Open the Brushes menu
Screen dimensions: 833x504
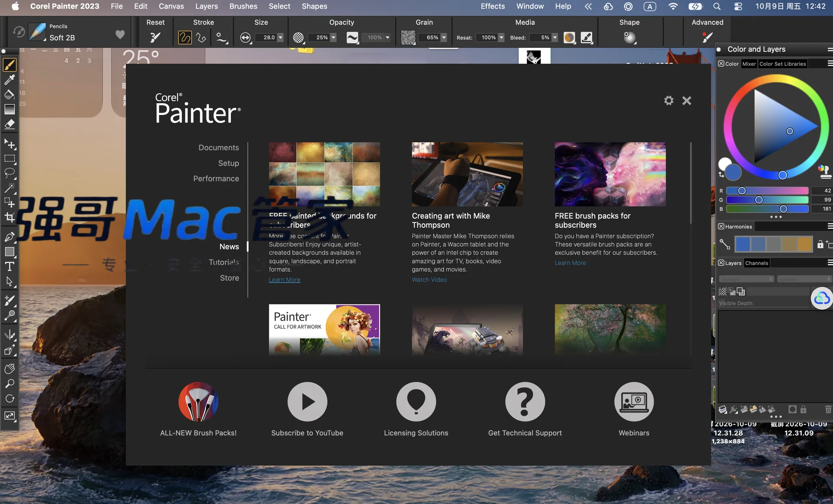[243, 6]
